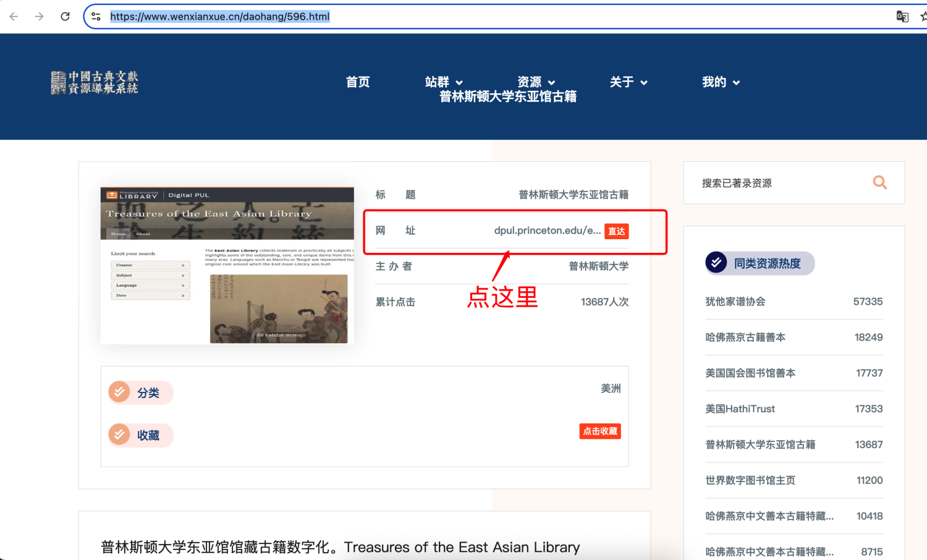
Task: Open site info icon in address bar
Action: (x=96, y=17)
